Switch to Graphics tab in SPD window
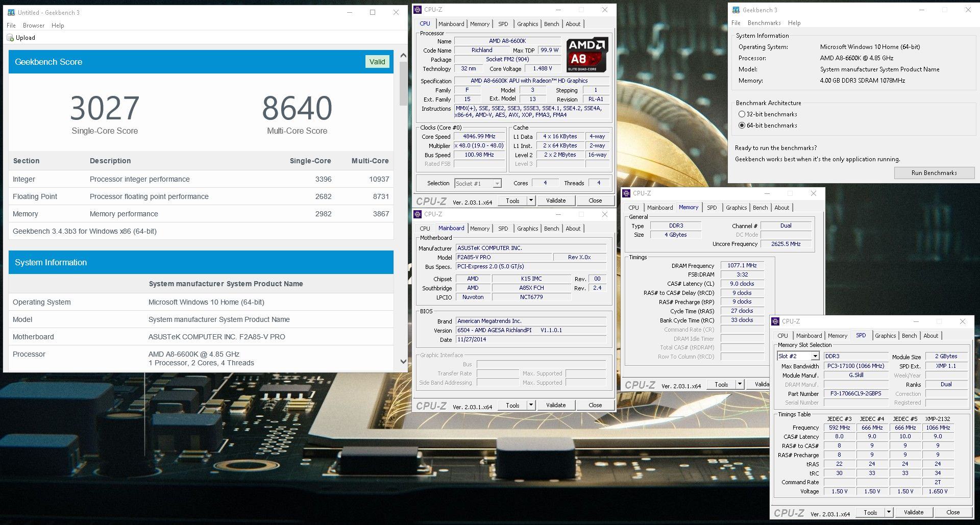The width and height of the screenshot is (980, 525). [885, 336]
